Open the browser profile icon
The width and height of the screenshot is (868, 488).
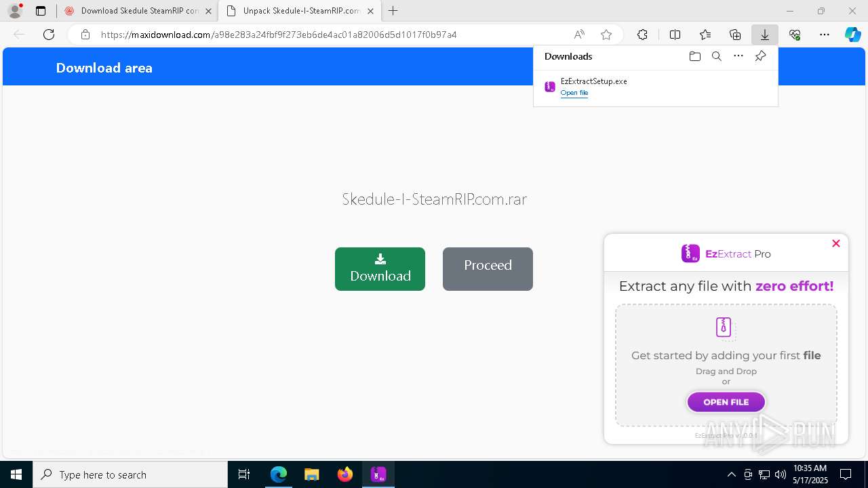coord(14,11)
